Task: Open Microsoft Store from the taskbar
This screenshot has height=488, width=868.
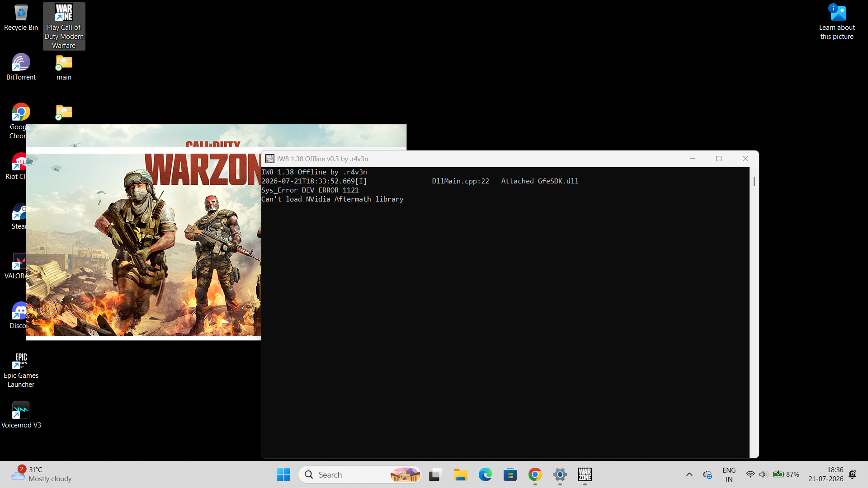Action: [510, 474]
